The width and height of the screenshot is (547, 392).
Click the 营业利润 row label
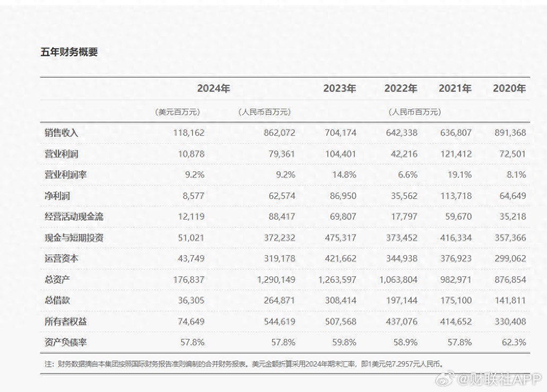[62, 154]
